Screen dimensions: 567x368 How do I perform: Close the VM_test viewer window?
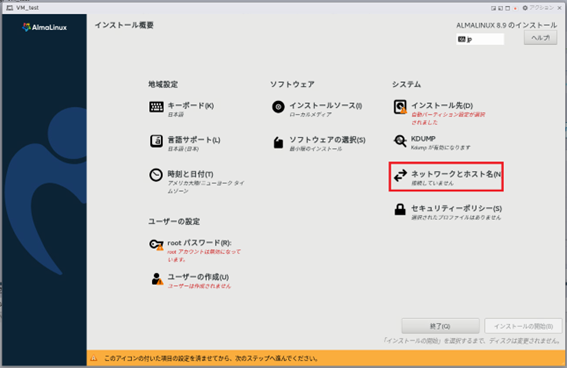559,8
